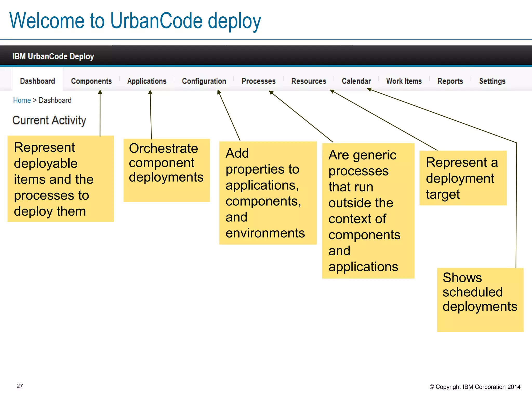Click the IBM UrbanCode Deploy header title
Screen dimensions: 532x399
pyautogui.click(x=53, y=56)
